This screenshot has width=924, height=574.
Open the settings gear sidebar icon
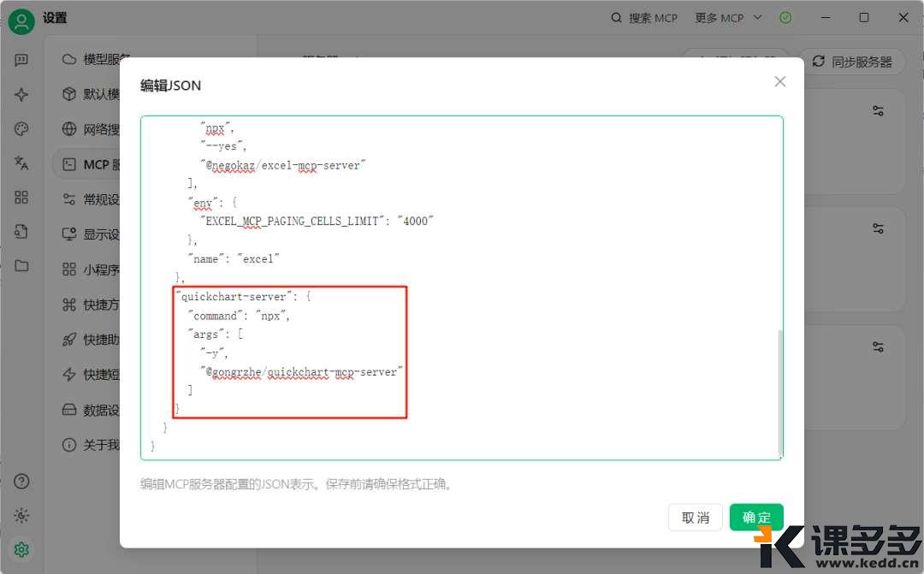click(21, 550)
